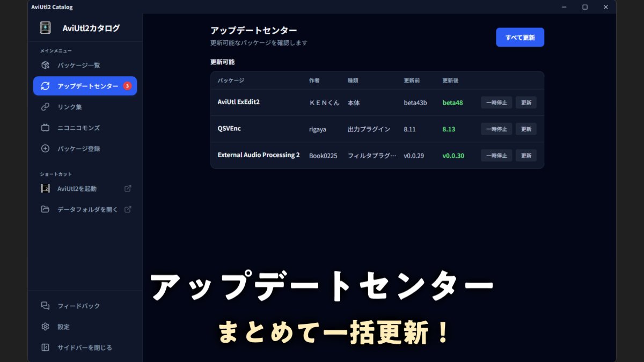Click the data folder icon
The height and width of the screenshot is (362, 644).
pos(46,209)
